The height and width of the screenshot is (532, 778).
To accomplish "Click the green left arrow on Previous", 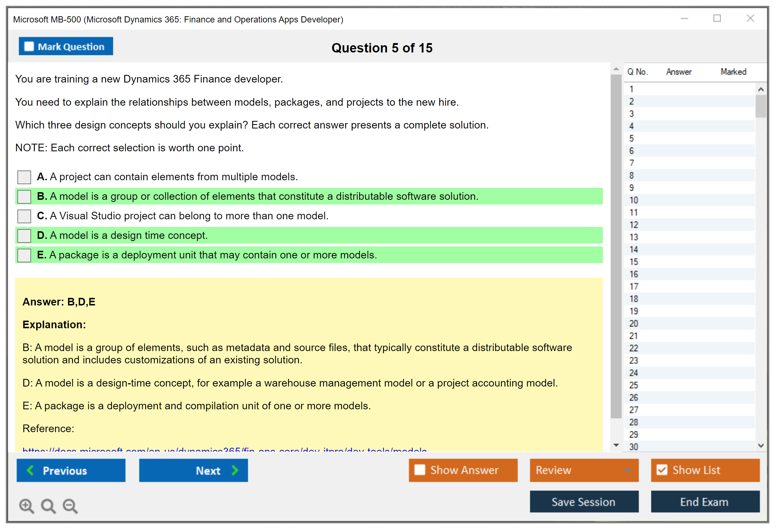I will tap(30, 470).
